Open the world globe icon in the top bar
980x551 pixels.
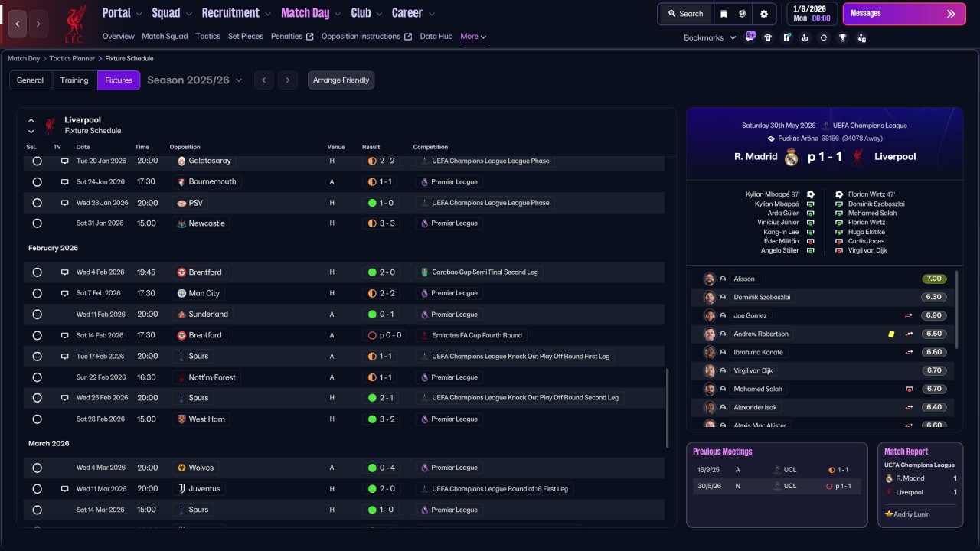(x=743, y=14)
